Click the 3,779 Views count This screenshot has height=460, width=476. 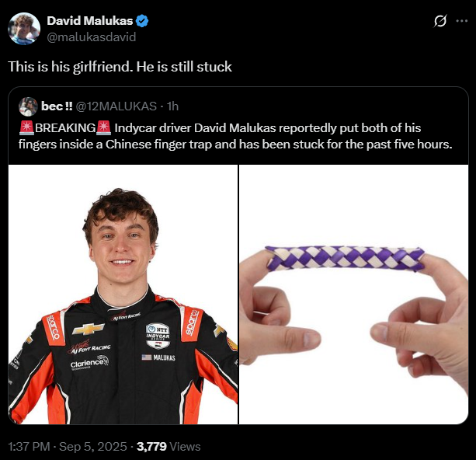tap(169, 447)
